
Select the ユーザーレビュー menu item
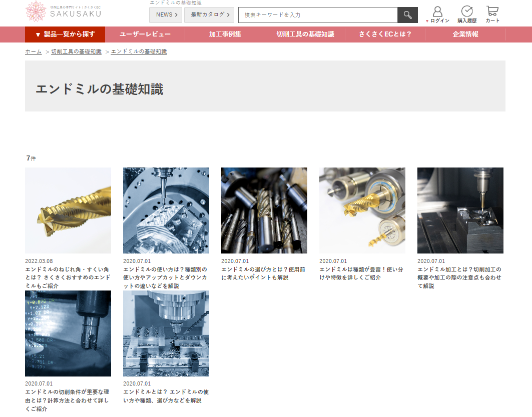point(145,34)
